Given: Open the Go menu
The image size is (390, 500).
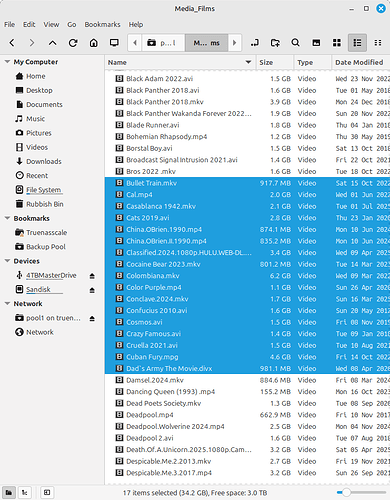Looking at the screenshot, I should (72, 24).
